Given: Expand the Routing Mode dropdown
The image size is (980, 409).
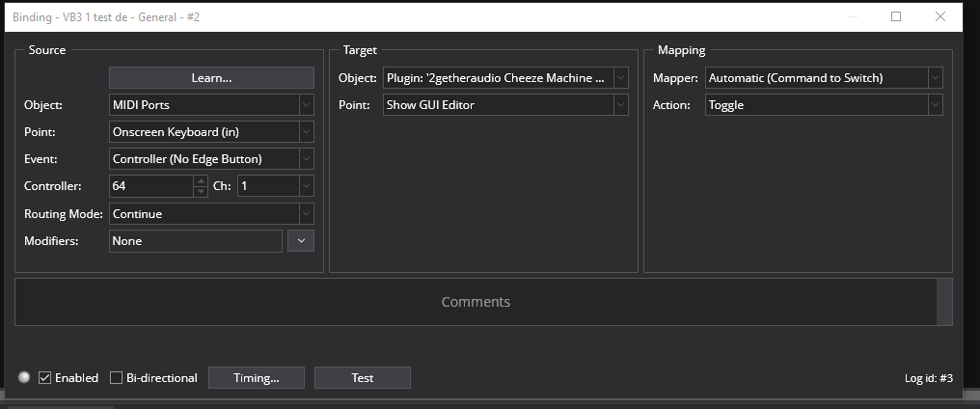Looking at the screenshot, I should click(211, 213).
